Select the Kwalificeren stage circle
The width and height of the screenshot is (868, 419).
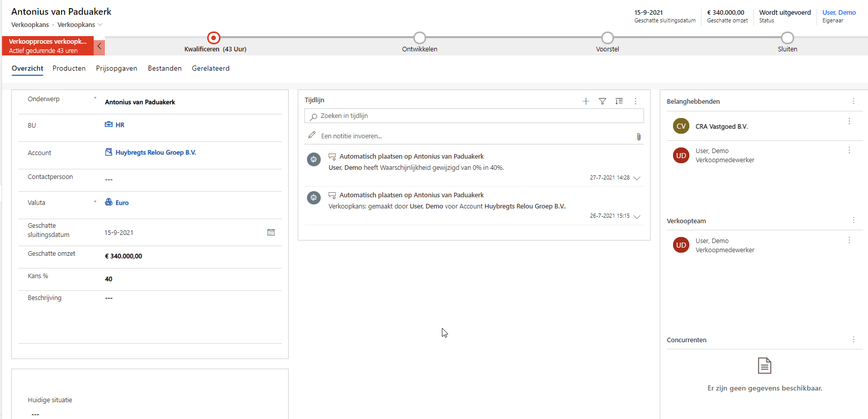(x=214, y=38)
